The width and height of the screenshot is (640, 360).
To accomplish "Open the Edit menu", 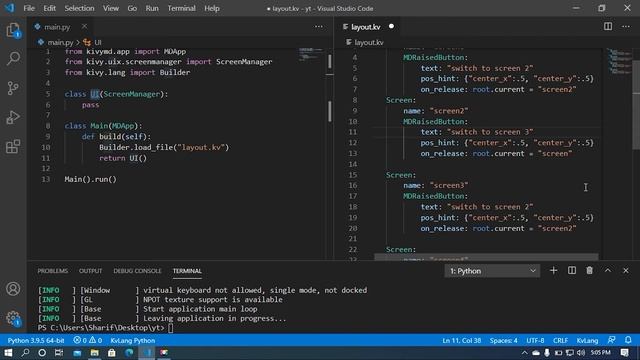I will [x=49, y=8].
